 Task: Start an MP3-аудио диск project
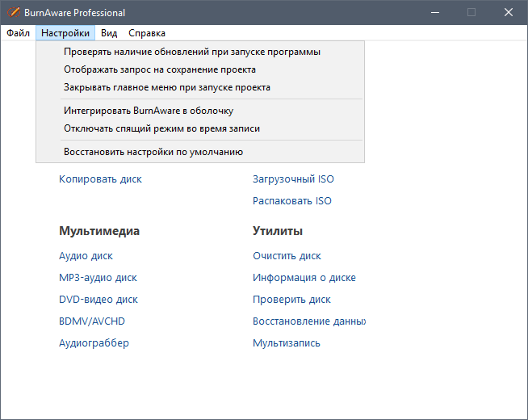[98, 278]
